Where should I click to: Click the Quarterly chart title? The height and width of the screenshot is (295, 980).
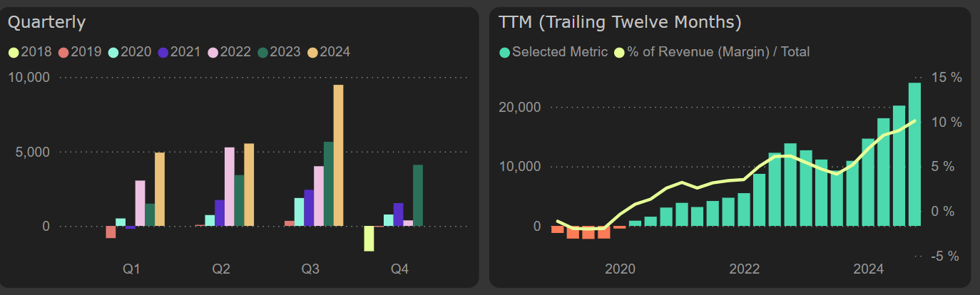coord(46,23)
